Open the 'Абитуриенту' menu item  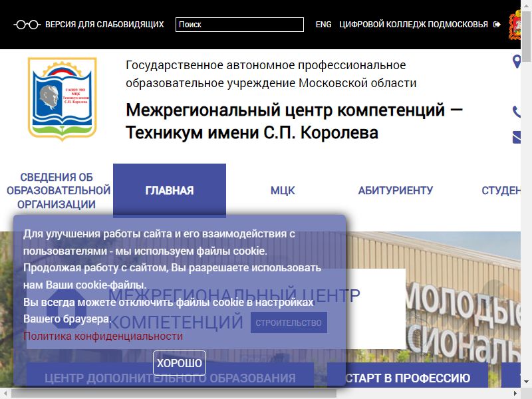396,191
